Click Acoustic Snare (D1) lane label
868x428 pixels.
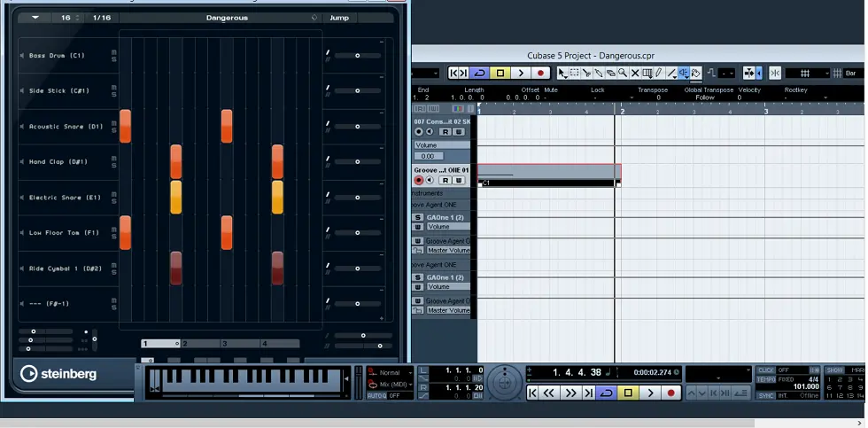pyautogui.click(x=66, y=126)
